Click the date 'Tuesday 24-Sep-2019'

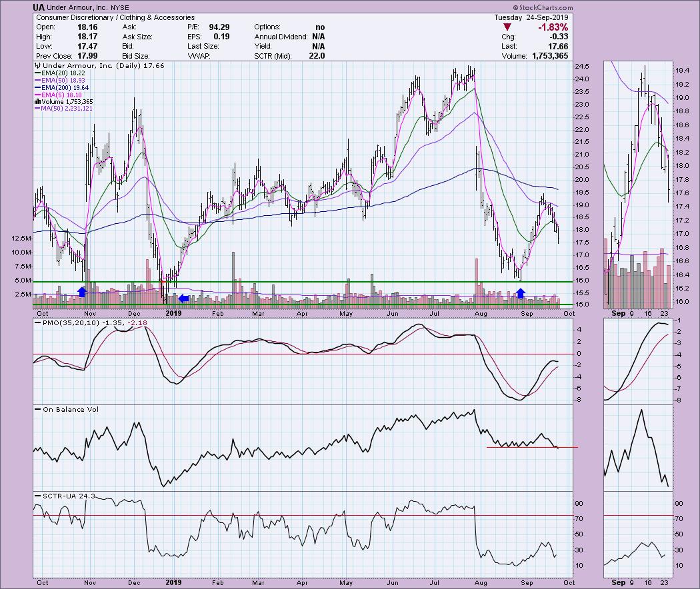pyautogui.click(x=531, y=17)
